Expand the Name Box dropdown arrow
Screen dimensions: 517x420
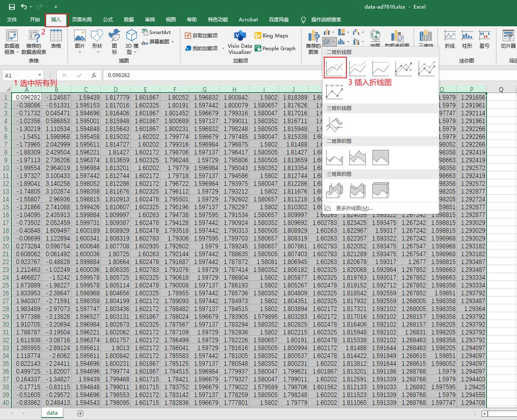coord(40,75)
